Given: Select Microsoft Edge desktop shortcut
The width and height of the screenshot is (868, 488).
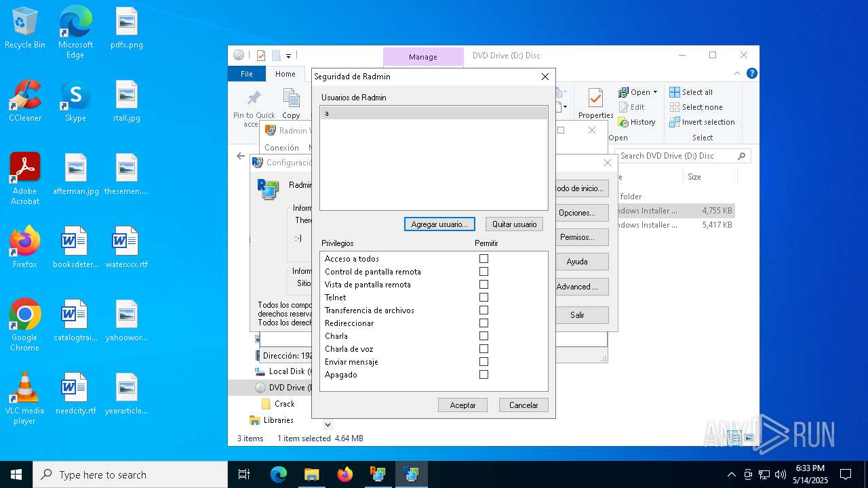Looking at the screenshot, I should coord(75,32).
